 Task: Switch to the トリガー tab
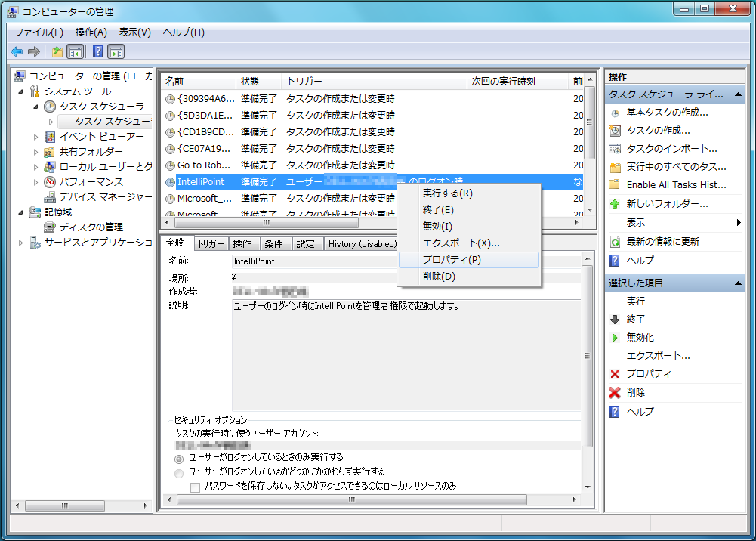(211, 244)
